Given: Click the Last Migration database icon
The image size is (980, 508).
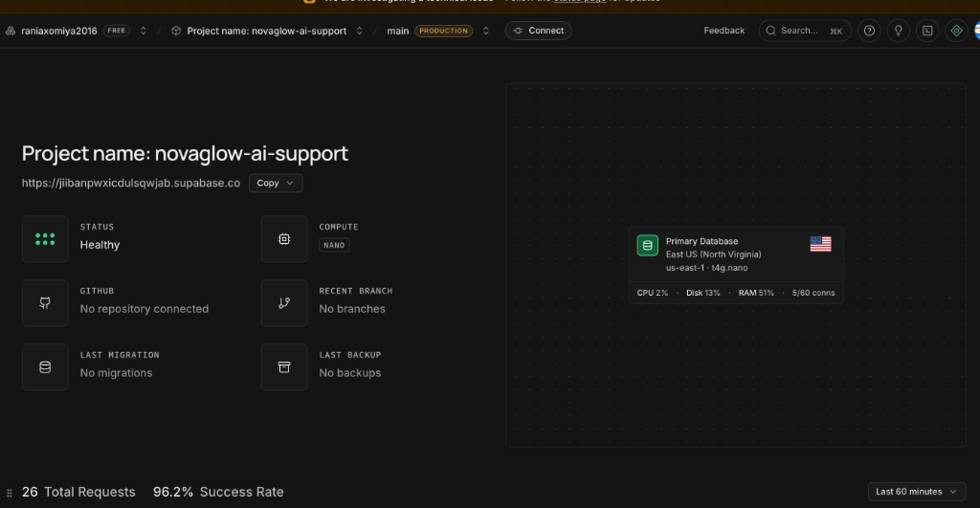Looking at the screenshot, I should point(45,366).
